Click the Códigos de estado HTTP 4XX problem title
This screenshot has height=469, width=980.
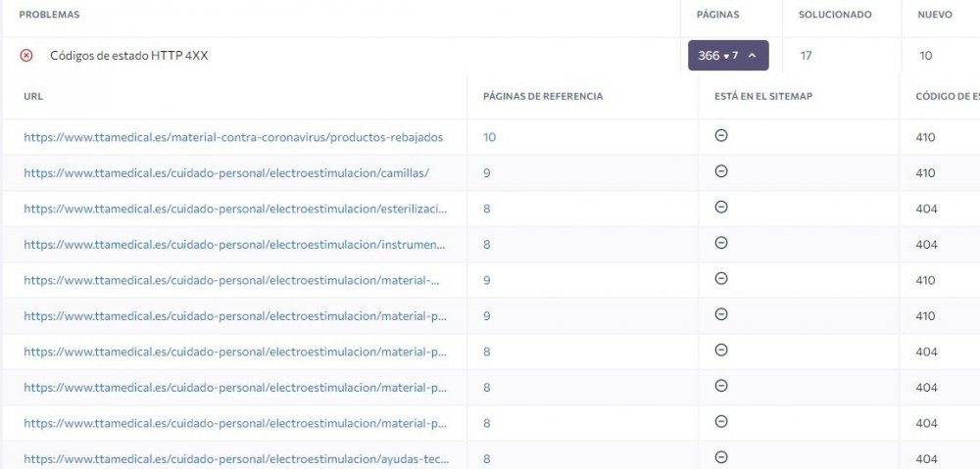(x=128, y=56)
